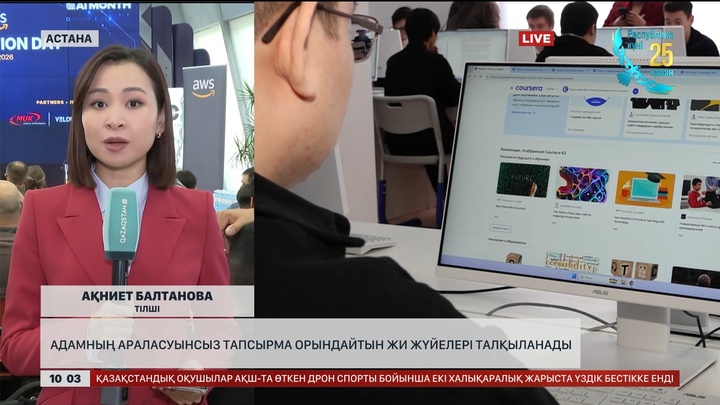
Task: Open the FUTURE chalkboard course thumbnail
Action: (523, 180)
